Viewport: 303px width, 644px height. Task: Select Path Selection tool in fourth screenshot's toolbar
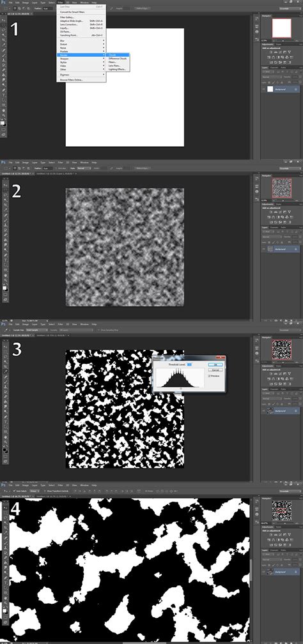click(5, 587)
